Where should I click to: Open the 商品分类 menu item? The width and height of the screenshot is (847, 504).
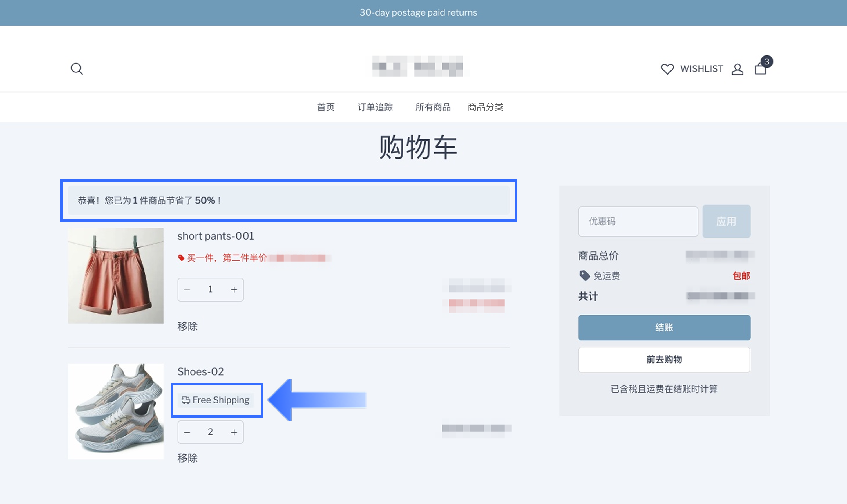coord(485,107)
